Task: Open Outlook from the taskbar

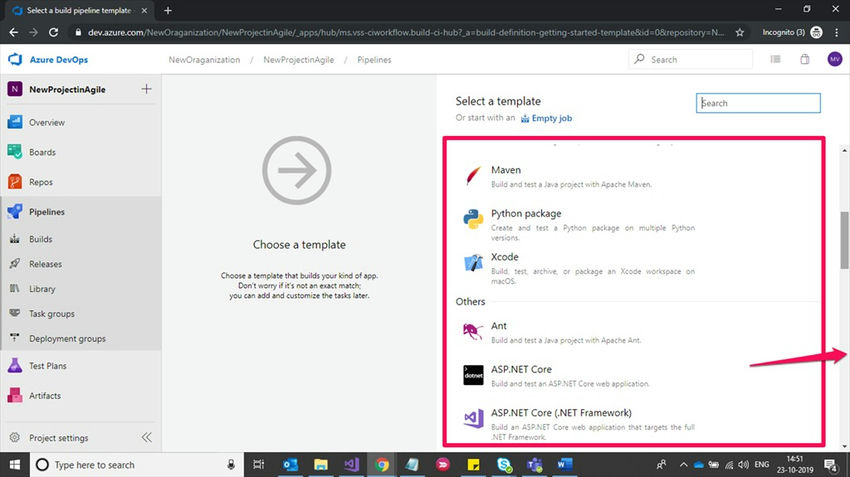Action: click(x=290, y=465)
